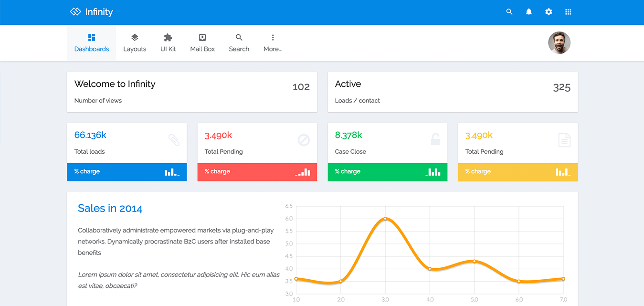
Task: Open the UI Kit menu
Action: [168, 43]
